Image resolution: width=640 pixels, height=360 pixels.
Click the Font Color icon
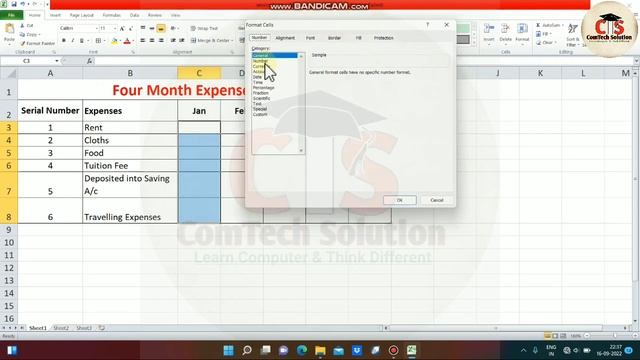(127, 41)
